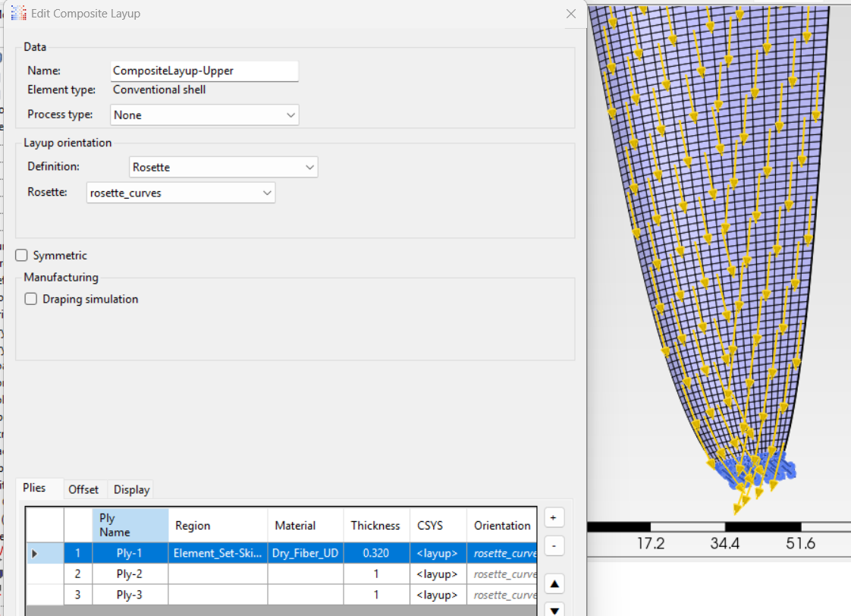Click the 34.4 scale label in viewport
The image size is (851, 616).
[x=724, y=543]
